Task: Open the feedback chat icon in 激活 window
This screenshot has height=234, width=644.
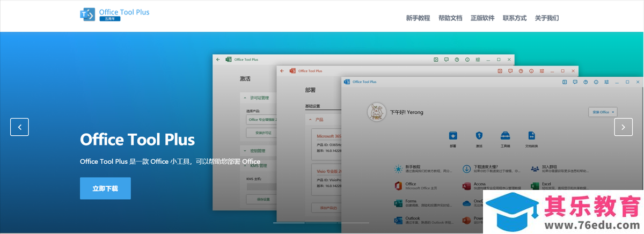Action: click(x=447, y=60)
